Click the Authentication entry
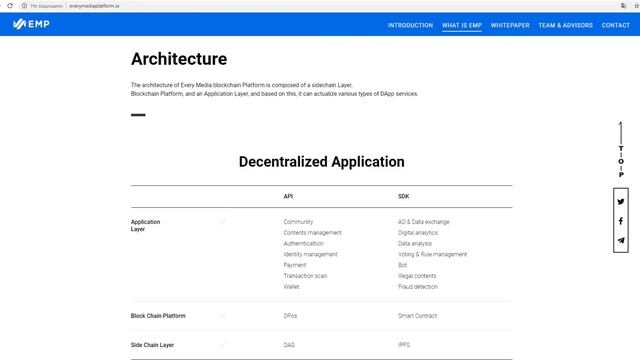Image resolution: width=640 pixels, height=360 pixels. pyautogui.click(x=303, y=243)
